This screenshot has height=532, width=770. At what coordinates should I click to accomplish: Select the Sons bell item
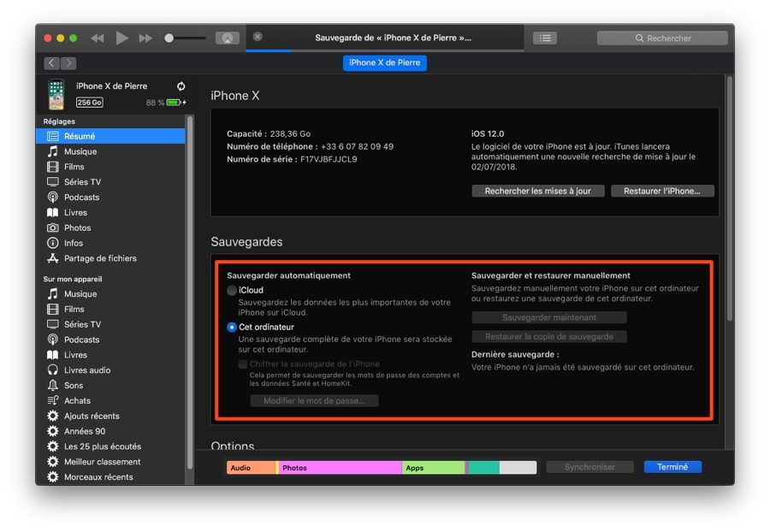tap(74, 386)
